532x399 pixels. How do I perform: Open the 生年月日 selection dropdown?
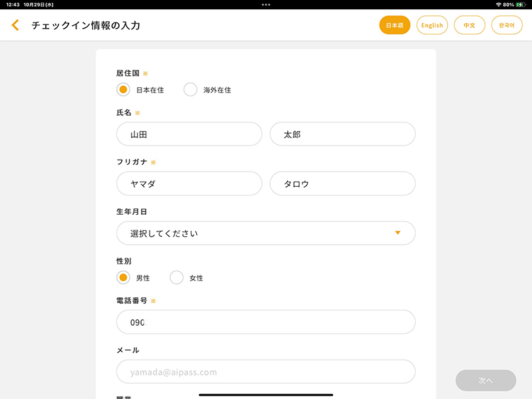click(265, 233)
